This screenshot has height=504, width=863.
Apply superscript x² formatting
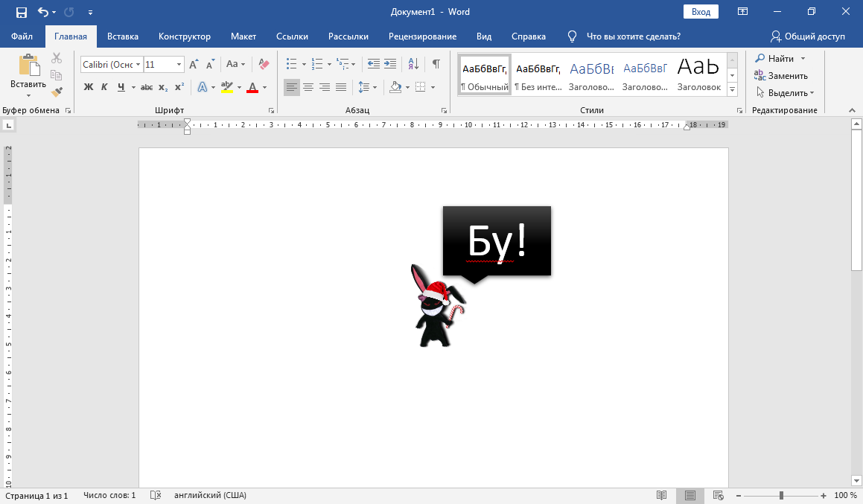click(x=179, y=87)
